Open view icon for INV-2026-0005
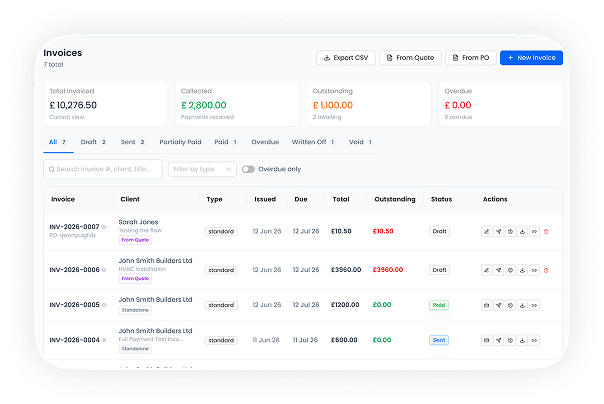The width and height of the screenshot is (604, 404). [487, 305]
